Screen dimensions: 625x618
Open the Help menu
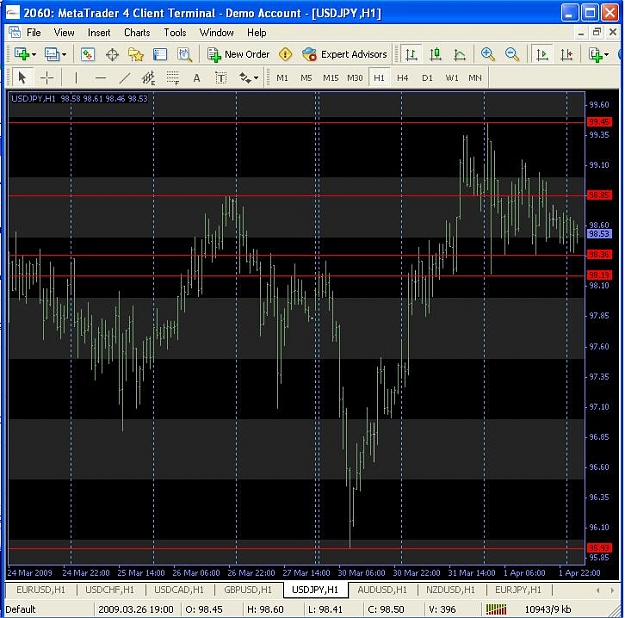point(256,32)
